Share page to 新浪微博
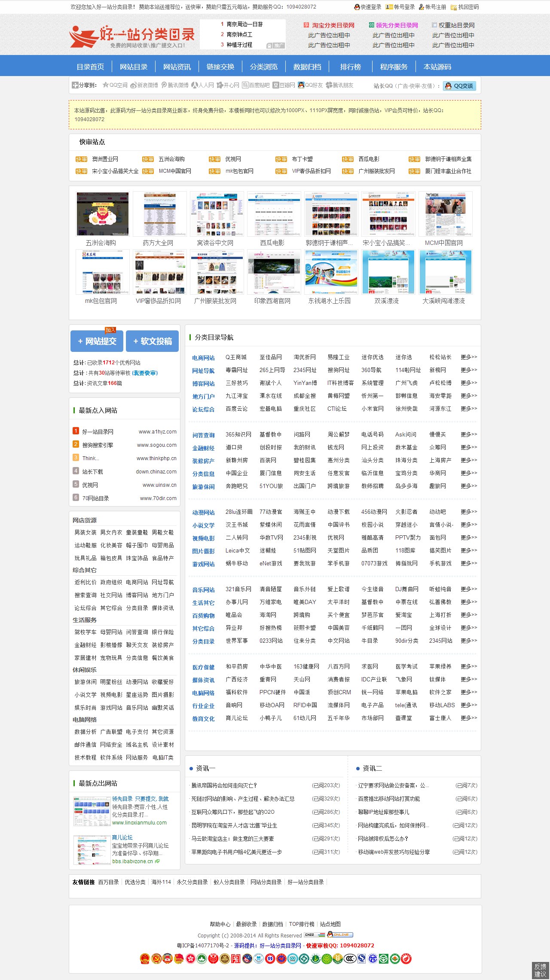 [x=144, y=85]
